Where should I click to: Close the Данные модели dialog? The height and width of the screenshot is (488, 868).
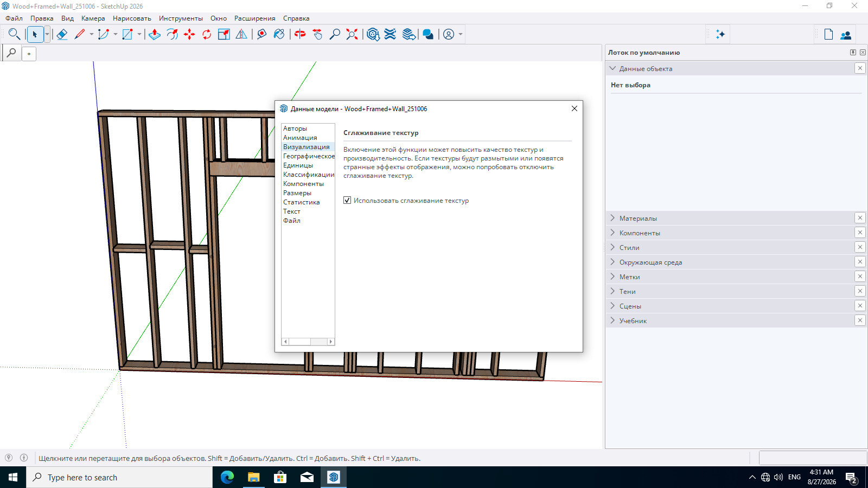[x=575, y=108]
